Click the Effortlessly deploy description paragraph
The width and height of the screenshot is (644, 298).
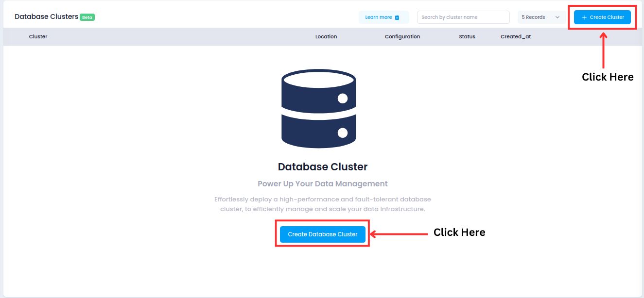[322, 204]
